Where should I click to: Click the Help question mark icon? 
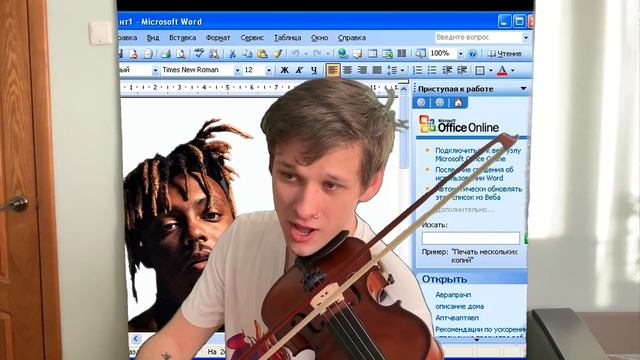473,53
